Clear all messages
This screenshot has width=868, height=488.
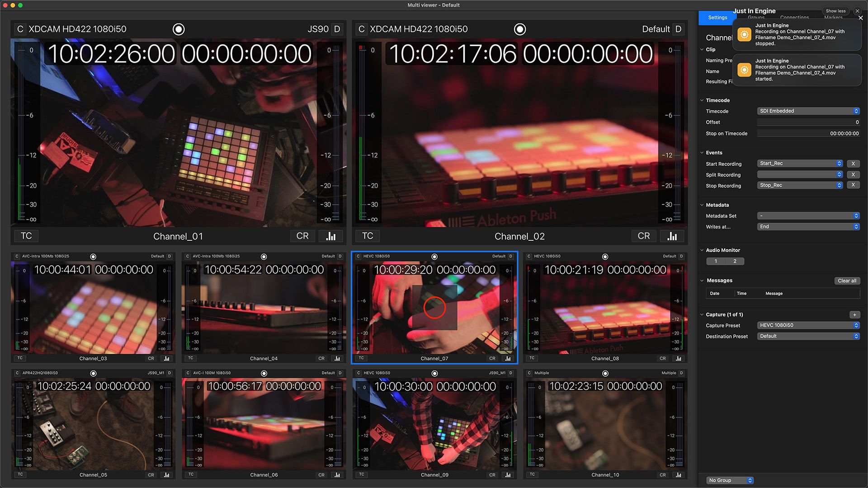(x=846, y=281)
